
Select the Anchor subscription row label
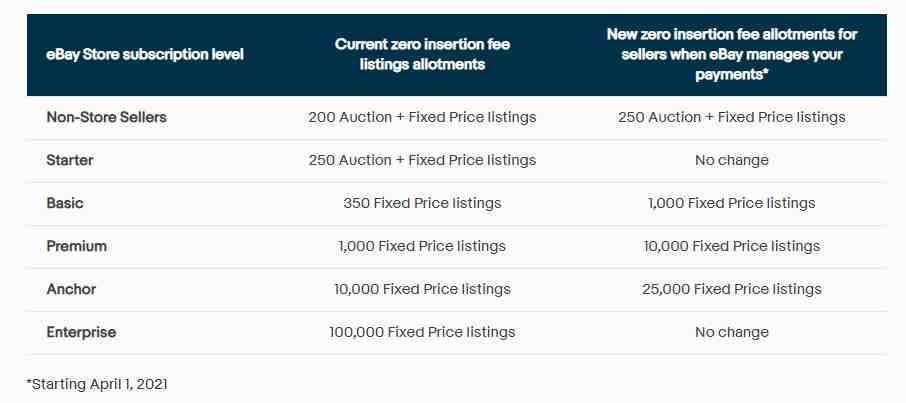click(x=71, y=289)
